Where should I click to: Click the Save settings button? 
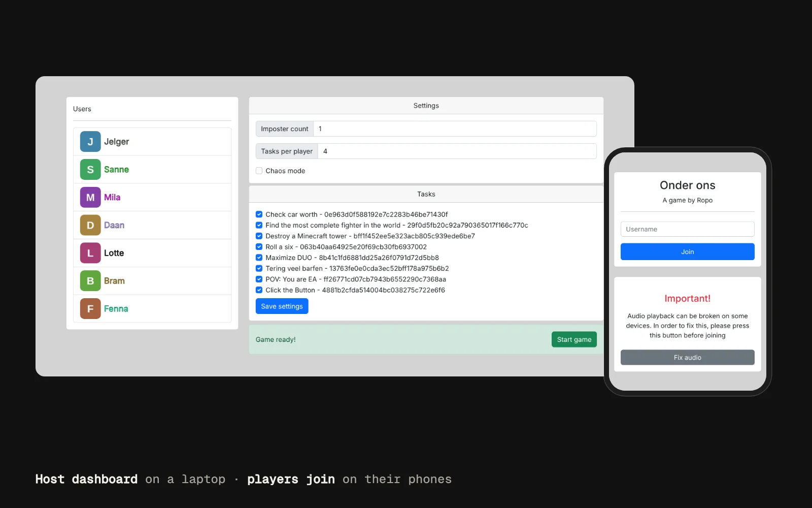(x=282, y=306)
